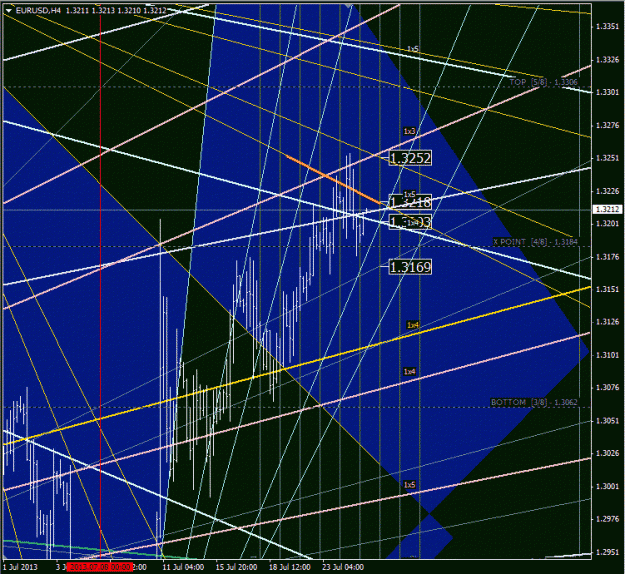The image size is (625, 574).
Task: Click the 1.3001 price scale value
Action: click(607, 486)
